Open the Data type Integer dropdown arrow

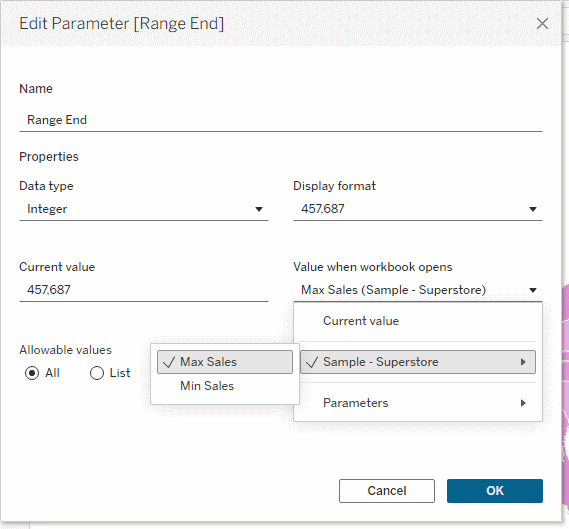[x=259, y=209]
